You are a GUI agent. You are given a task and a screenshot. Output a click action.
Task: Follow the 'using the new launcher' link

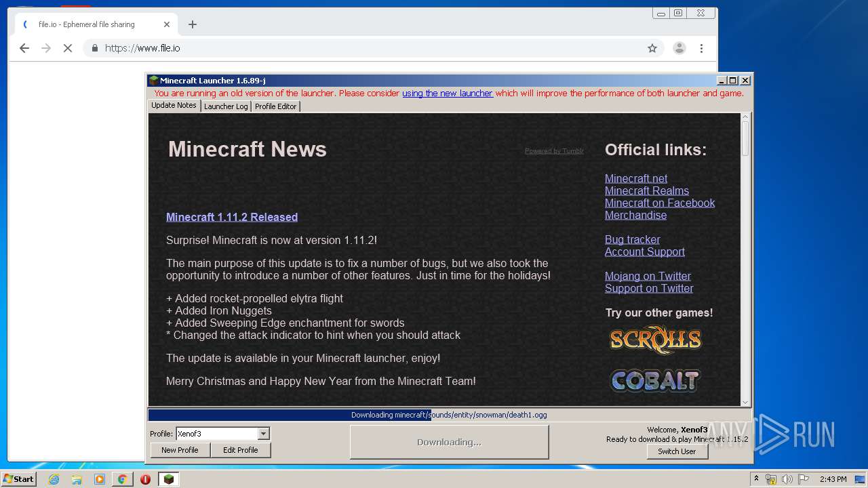point(448,94)
